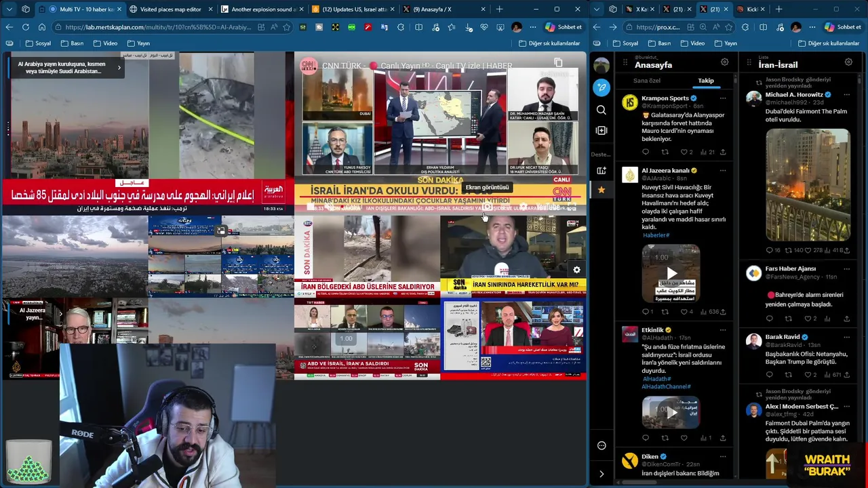Switch to the Sana özel tab
Screen dimensions: 868x488
click(x=646, y=81)
